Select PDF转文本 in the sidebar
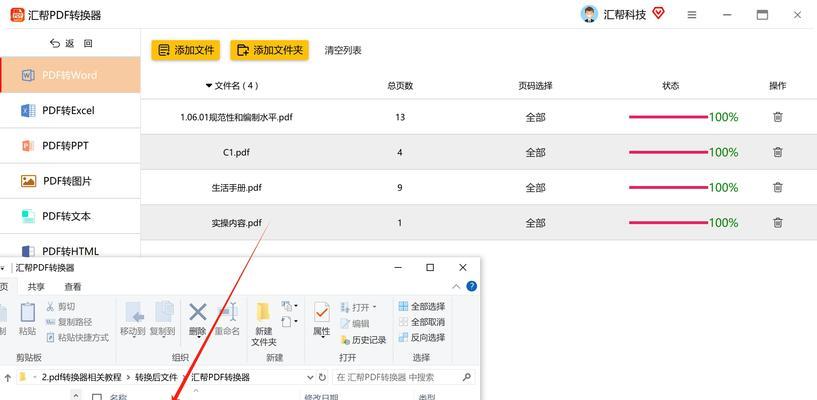The height and width of the screenshot is (400, 817). click(x=70, y=216)
